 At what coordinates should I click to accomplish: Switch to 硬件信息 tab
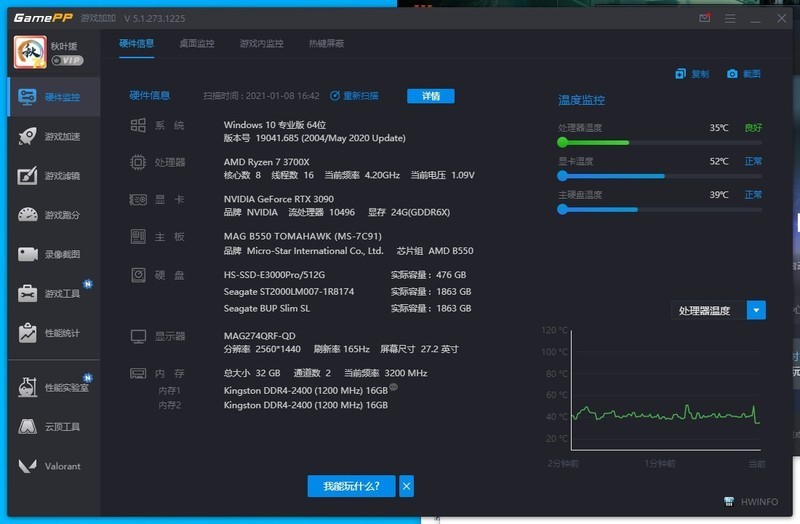137,43
